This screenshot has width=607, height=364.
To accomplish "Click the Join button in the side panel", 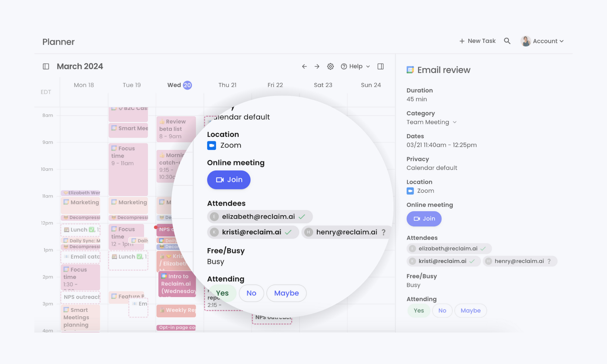I will point(424,219).
